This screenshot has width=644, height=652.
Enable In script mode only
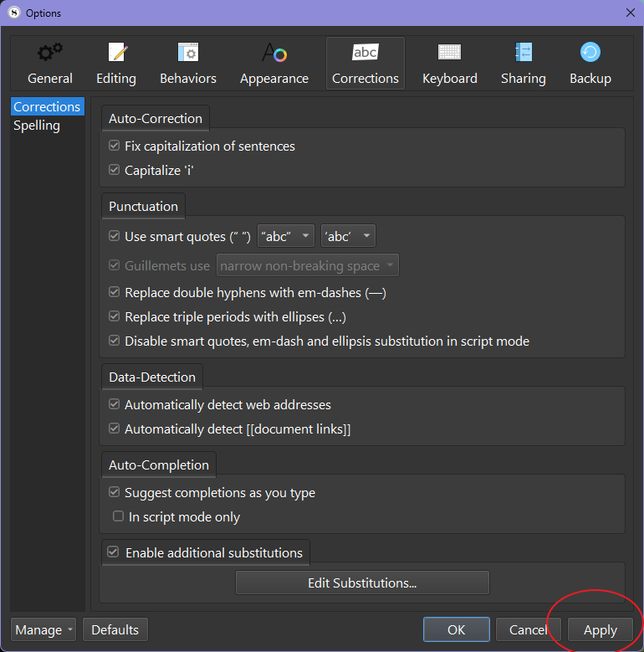tap(119, 517)
